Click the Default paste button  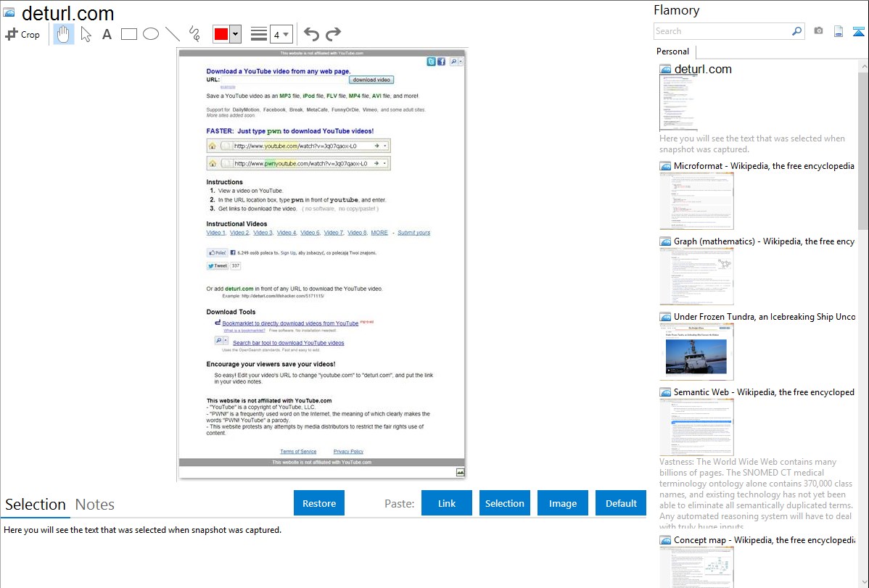tap(621, 503)
